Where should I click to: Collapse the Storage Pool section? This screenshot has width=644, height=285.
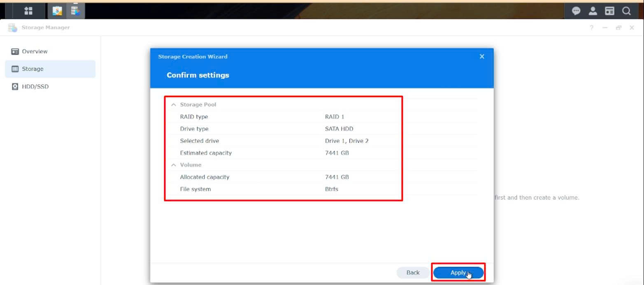(x=174, y=105)
